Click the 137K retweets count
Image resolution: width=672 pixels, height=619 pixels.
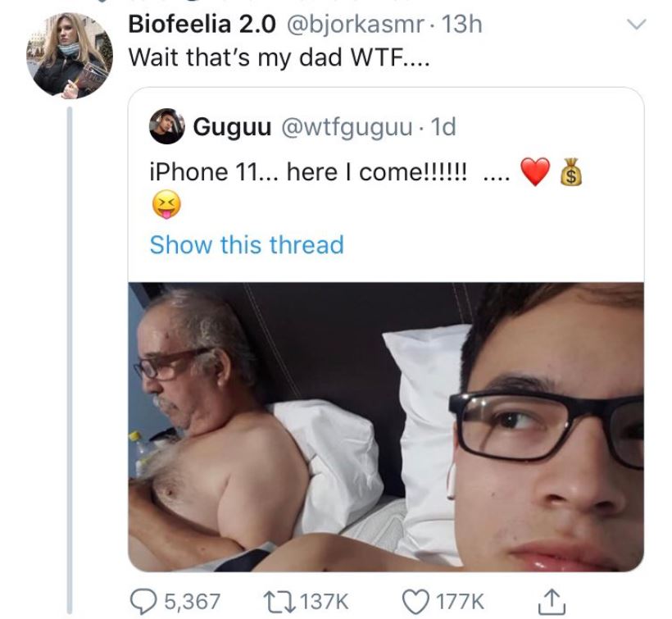[325, 599]
